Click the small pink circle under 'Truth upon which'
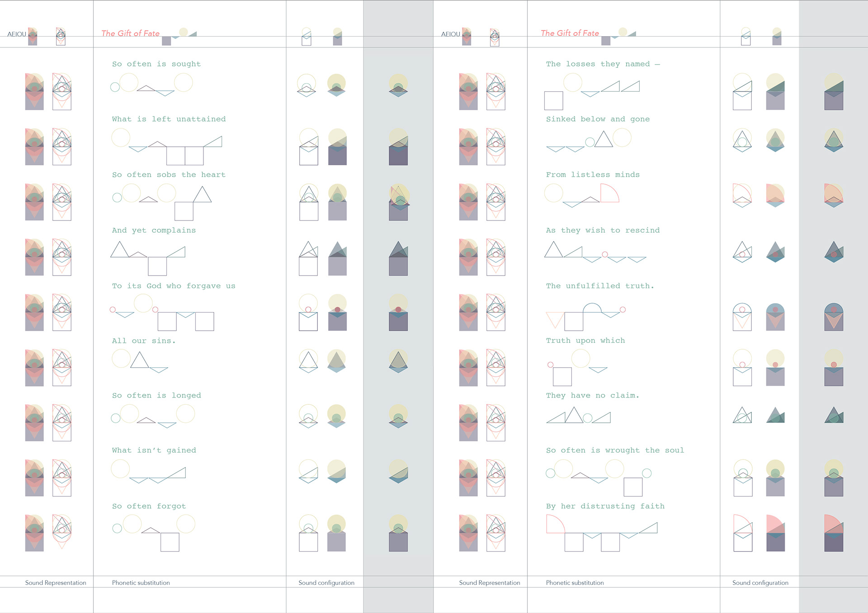This screenshot has height=613, width=868. pyautogui.click(x=550, y=365)
